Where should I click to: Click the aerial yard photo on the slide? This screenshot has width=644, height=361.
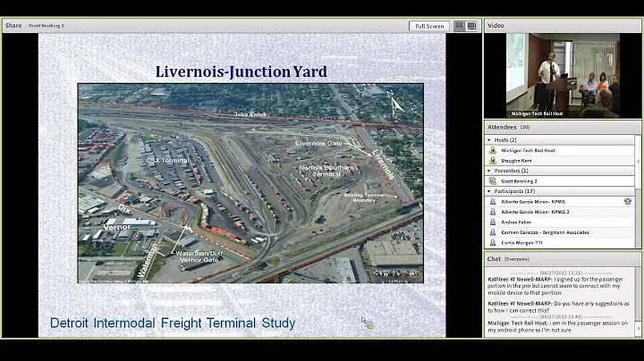pyautogui.click(x=250, y=183)
